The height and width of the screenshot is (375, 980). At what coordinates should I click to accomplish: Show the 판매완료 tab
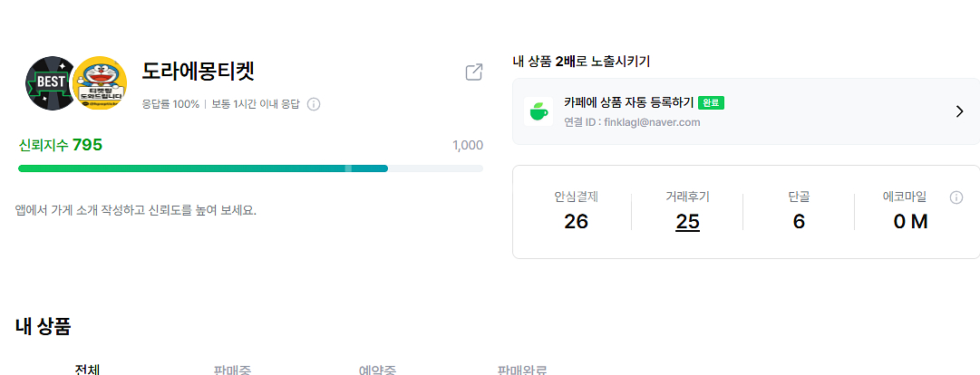[522, 370]
